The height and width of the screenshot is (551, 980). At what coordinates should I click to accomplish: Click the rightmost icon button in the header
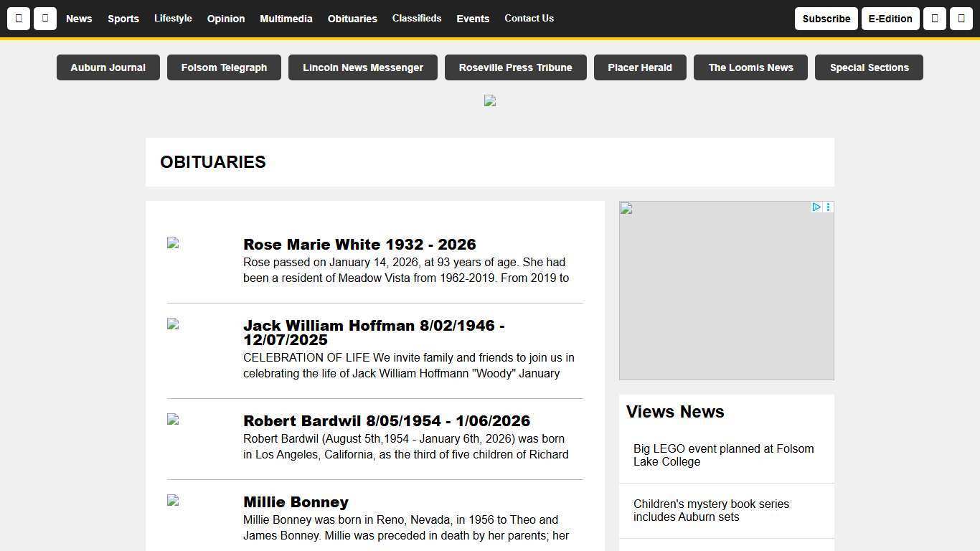tap(961, 19)
